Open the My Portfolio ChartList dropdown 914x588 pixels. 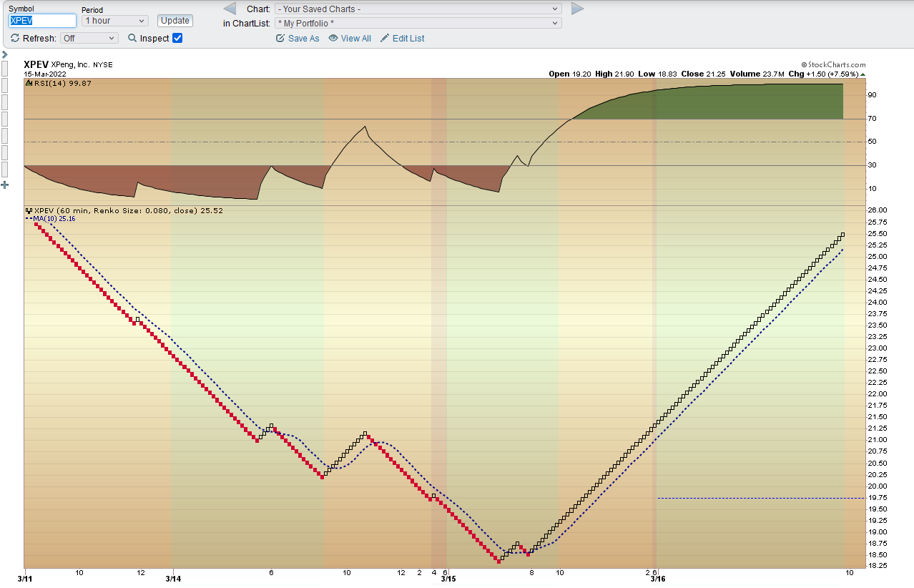(x=418, y=24)
